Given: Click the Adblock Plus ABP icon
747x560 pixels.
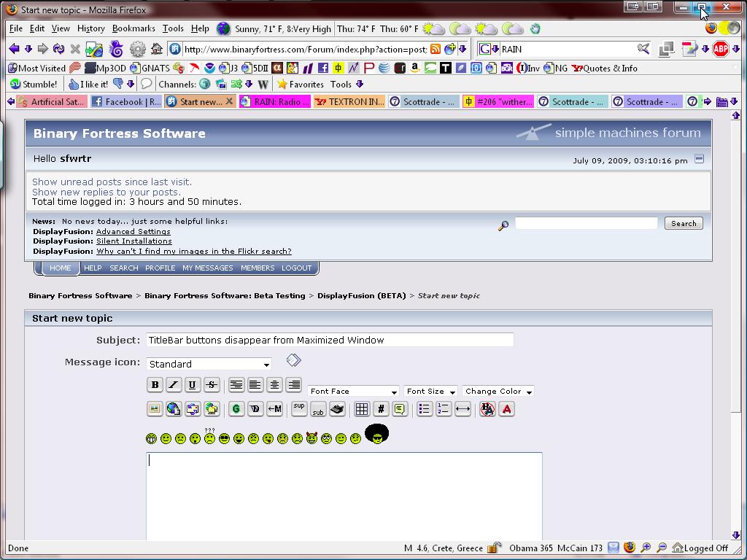Looking at the screenshot, I should pyautogui.click(x=721, y=49).
